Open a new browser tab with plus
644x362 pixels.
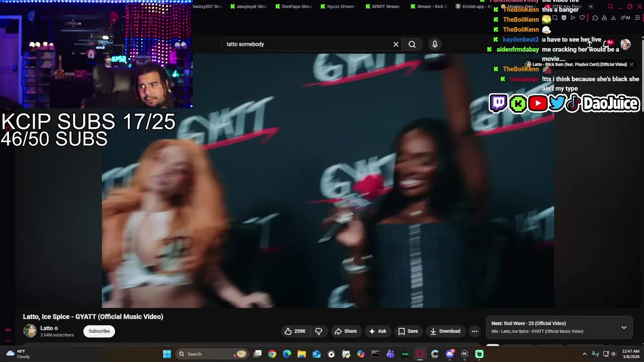coord(591,7)
